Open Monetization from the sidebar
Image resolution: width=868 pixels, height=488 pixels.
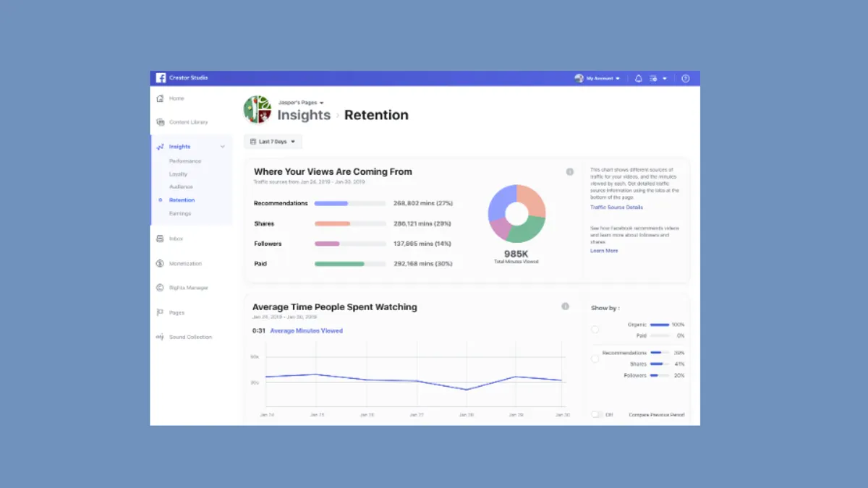pos(185,264)
